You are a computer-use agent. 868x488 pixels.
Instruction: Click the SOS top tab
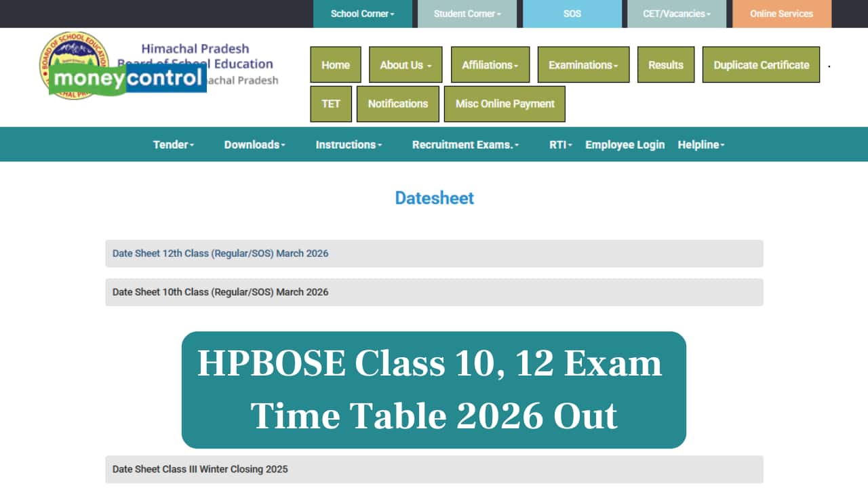[x=572, y=14]
